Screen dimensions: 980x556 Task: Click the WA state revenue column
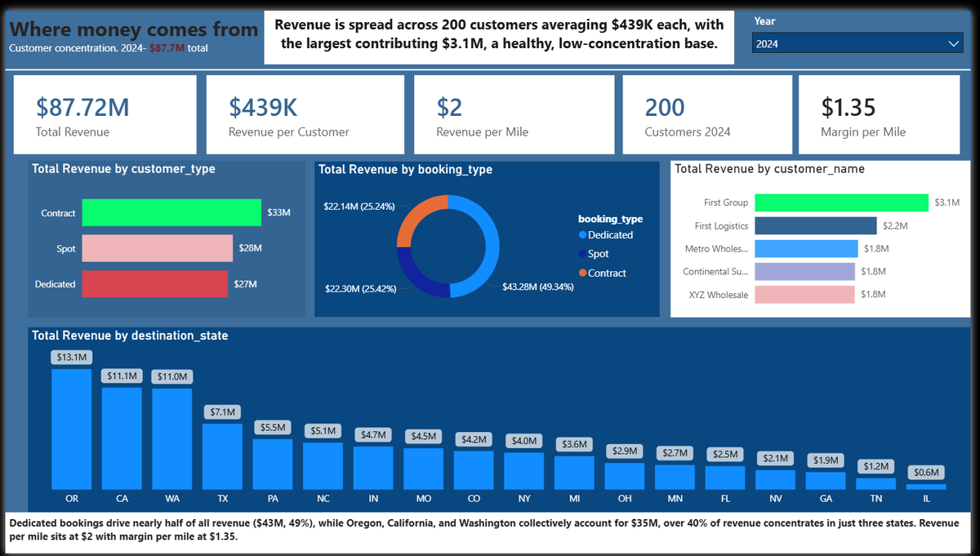[172, 438]
